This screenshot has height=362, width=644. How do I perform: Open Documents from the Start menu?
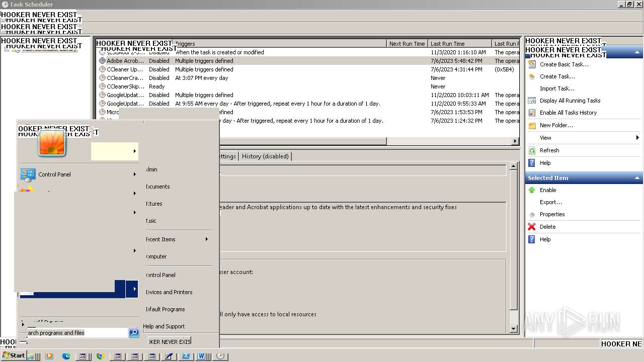pyautogui.click(x=158, y=187)
